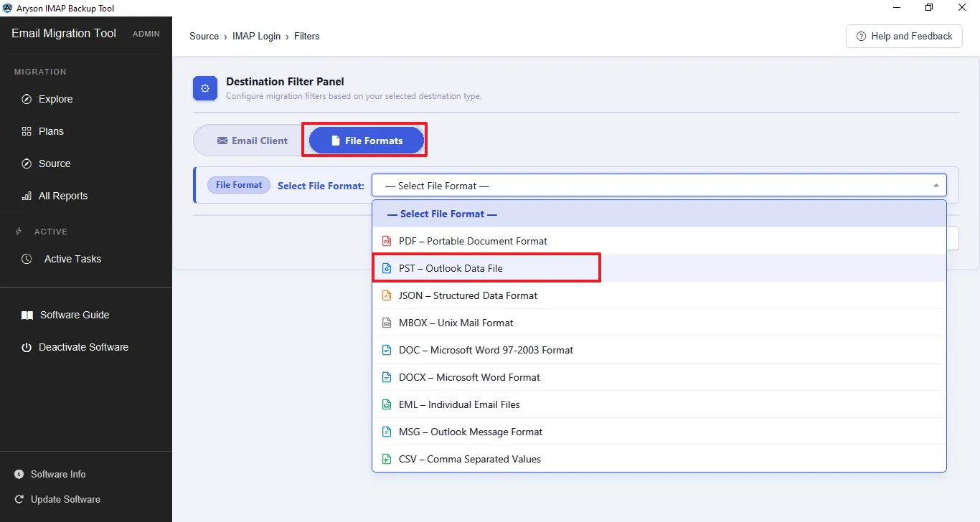980x522 pixels.
Task: Click the Software Guide book icon
Action: [x=27, y=315]
